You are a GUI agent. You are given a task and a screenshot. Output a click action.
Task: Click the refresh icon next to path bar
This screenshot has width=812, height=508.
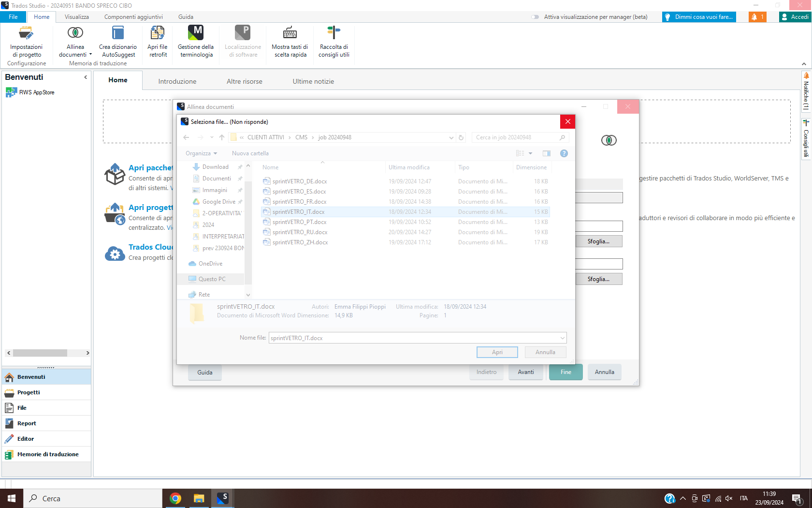pyautogui.click(x=461, y=137)
